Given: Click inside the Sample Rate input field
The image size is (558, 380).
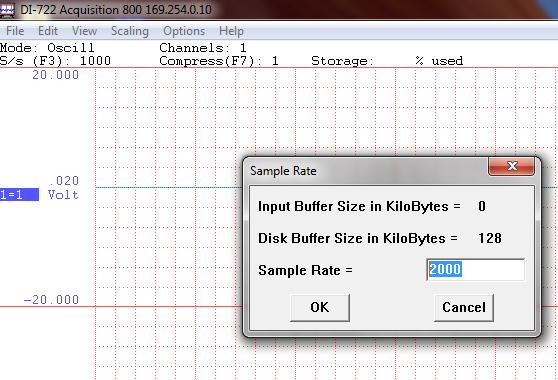Looking at the screenshot, I should point(475,269).
